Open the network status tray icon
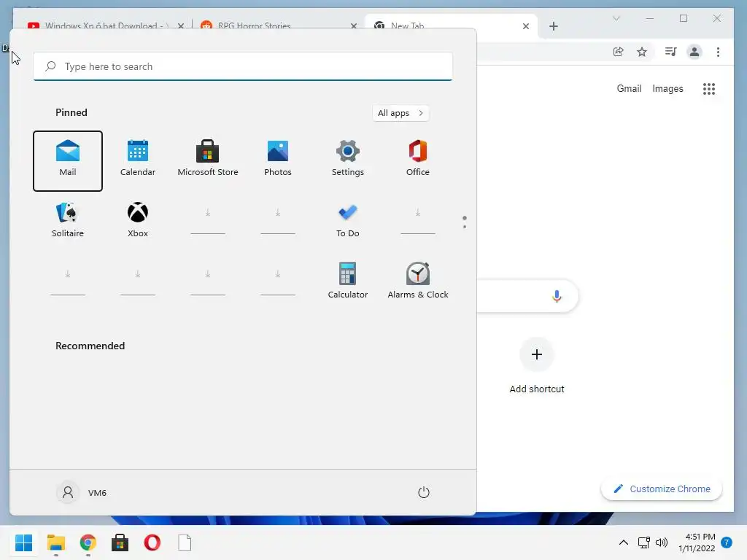 644,542
